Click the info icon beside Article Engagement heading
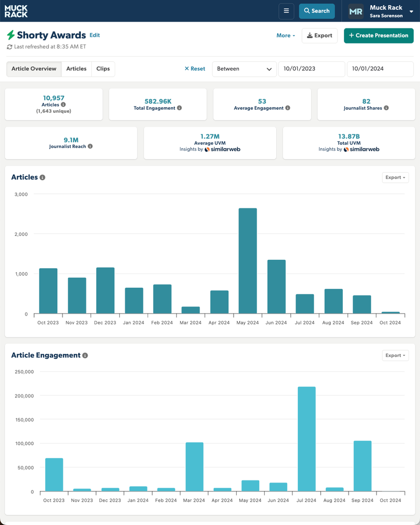Image resolution: width=420 pixels, height=525 pixels. (x=86, y=355)
